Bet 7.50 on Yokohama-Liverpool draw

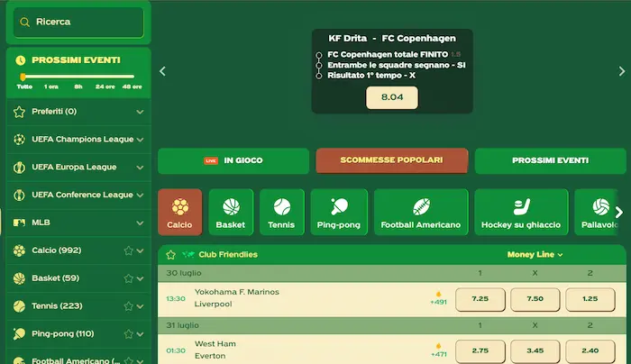(535, 299)
